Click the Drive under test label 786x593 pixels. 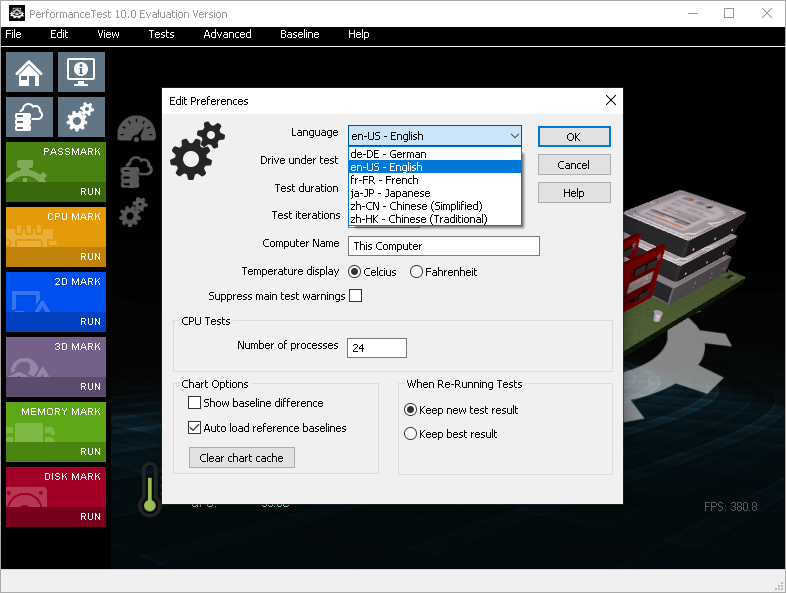(299, 160)
